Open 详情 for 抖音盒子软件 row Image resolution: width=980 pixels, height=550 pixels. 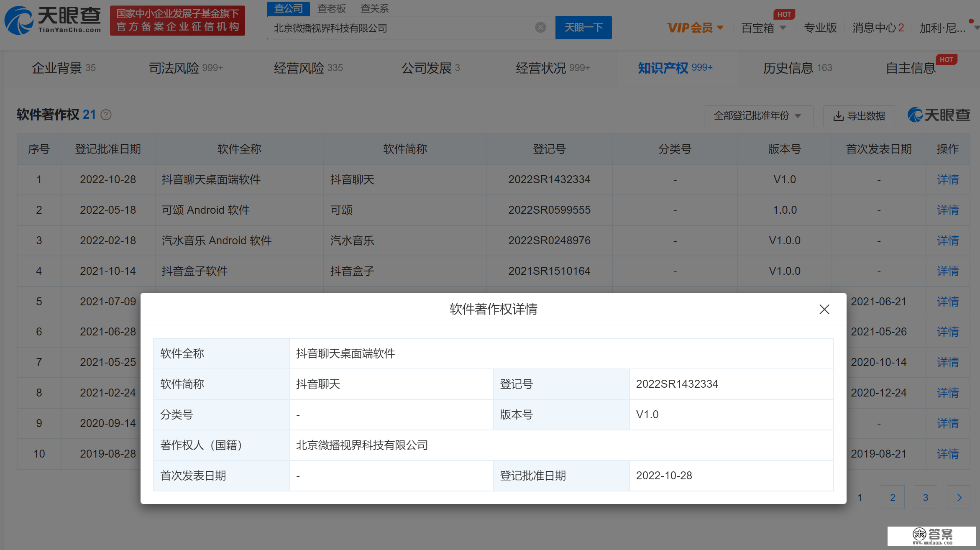pyautogui.click(x=948, y=271)
